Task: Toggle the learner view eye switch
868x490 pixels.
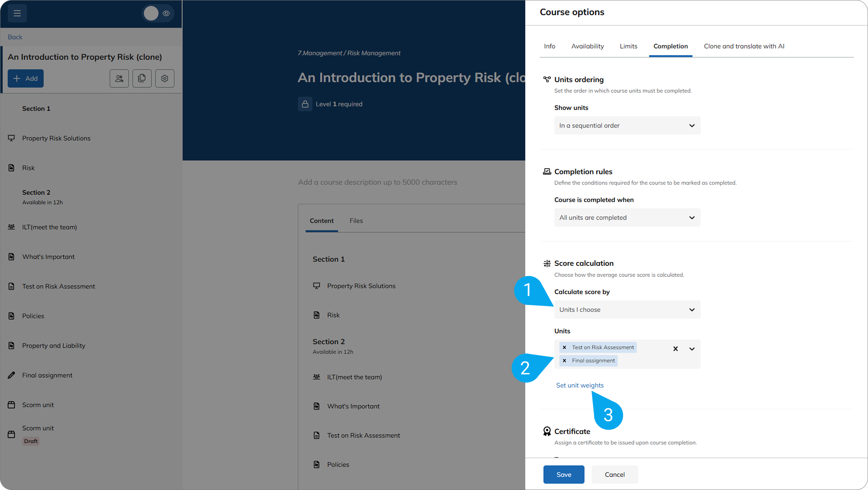Action: click(158, 14)
